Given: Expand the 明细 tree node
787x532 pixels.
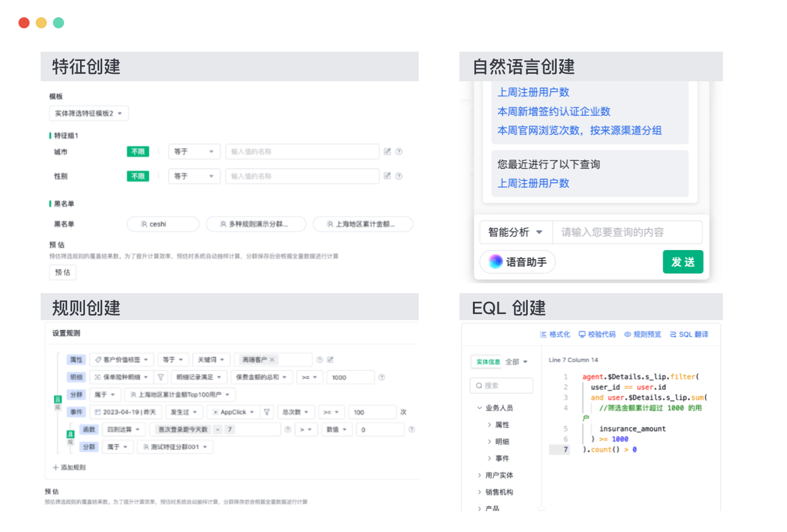Looking at the screenshot, I should point(490,441).
